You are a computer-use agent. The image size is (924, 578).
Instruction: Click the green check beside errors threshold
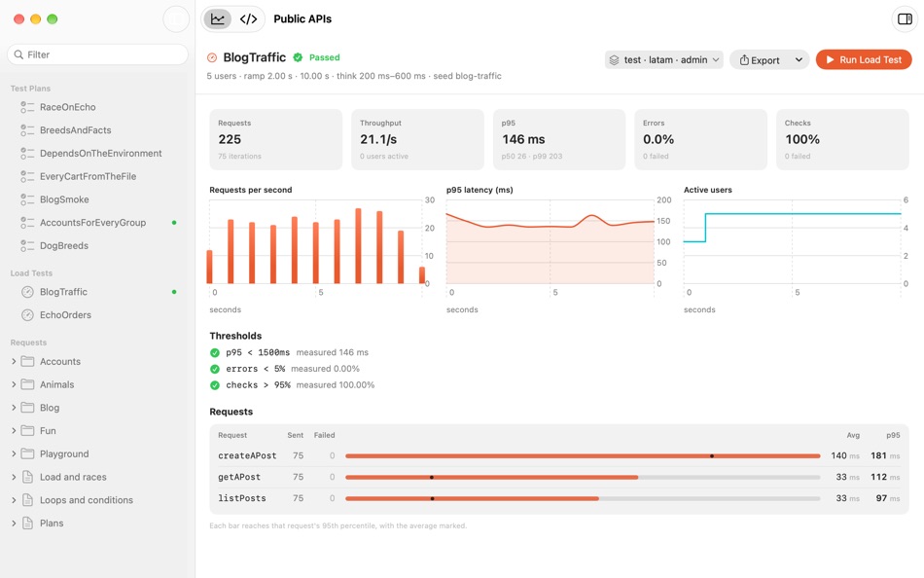tap(215, 369)
